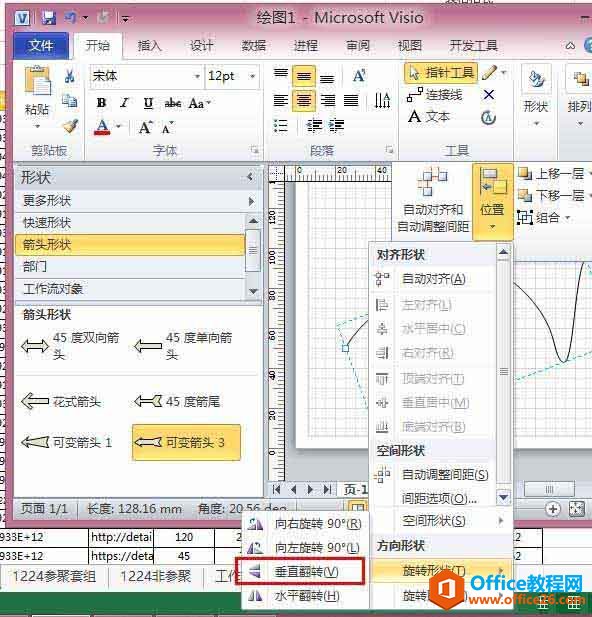
Task: Open 间距选项(O)... menu item
Action: pos(433,499)
